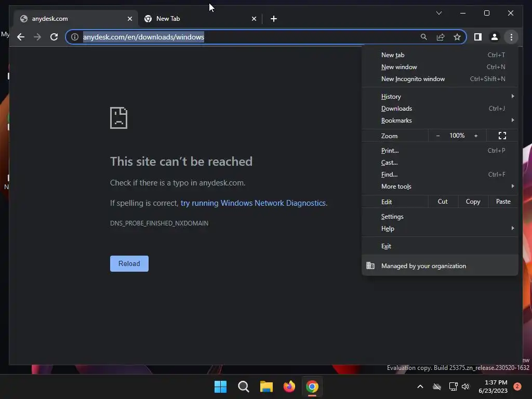Image resolution: width=532 pixels, height=399 pixels.
Task: Expand the Bookmarks submenu
Action: click(x=440, y=121)
